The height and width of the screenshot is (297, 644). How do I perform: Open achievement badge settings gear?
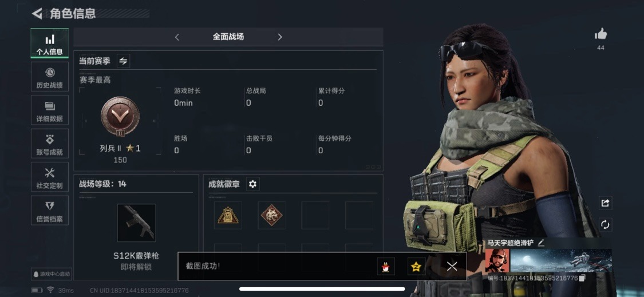(252, 184)
